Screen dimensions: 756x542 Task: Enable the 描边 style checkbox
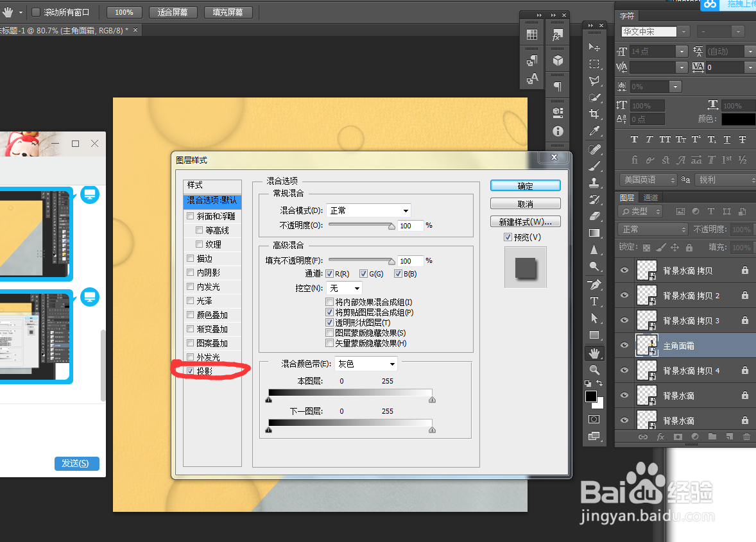click(191, 258)
